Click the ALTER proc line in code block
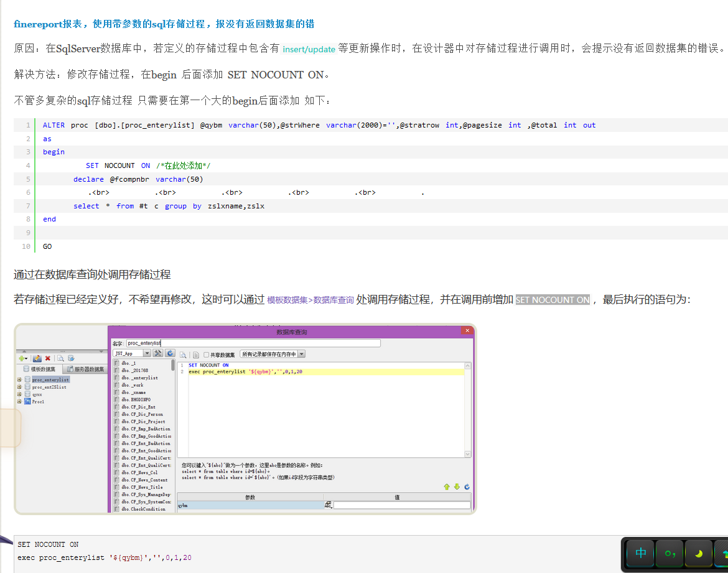Screen dimensions: 728x573 click(x=319, y=126)
